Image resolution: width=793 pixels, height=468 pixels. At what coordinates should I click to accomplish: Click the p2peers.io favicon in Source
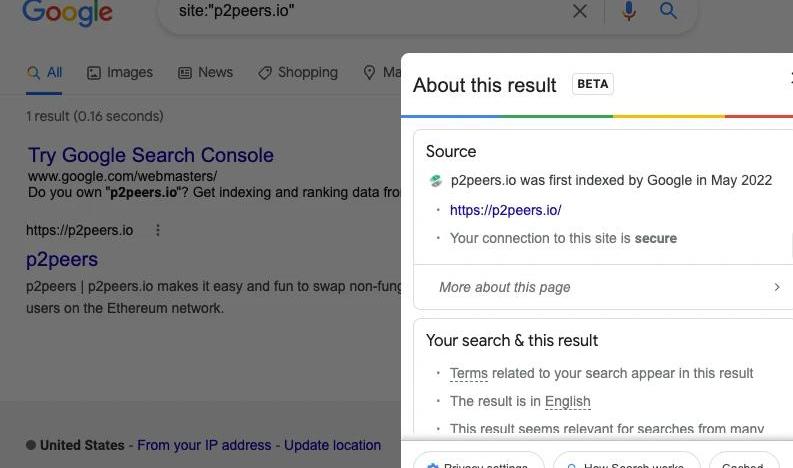[435, 181]
